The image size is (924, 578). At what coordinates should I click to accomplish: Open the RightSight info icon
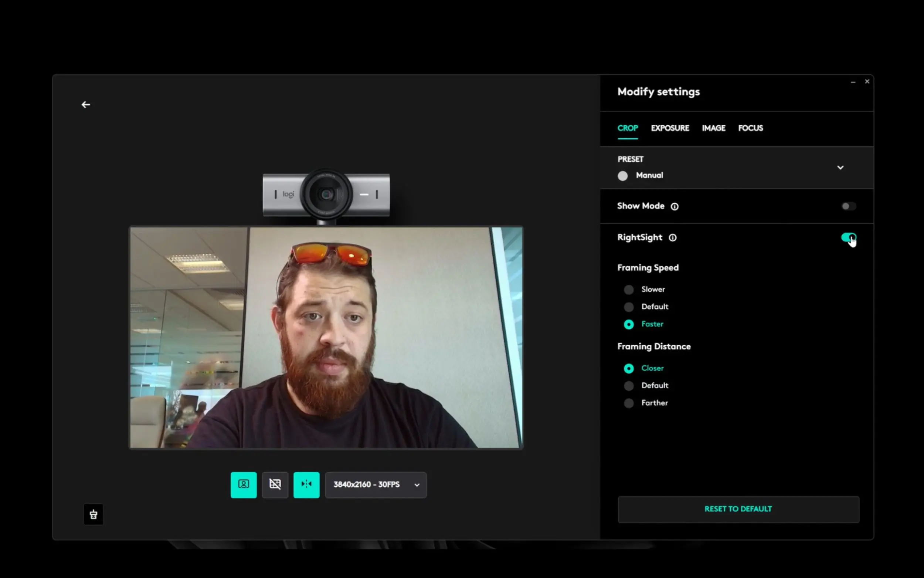tap(673, 238)
